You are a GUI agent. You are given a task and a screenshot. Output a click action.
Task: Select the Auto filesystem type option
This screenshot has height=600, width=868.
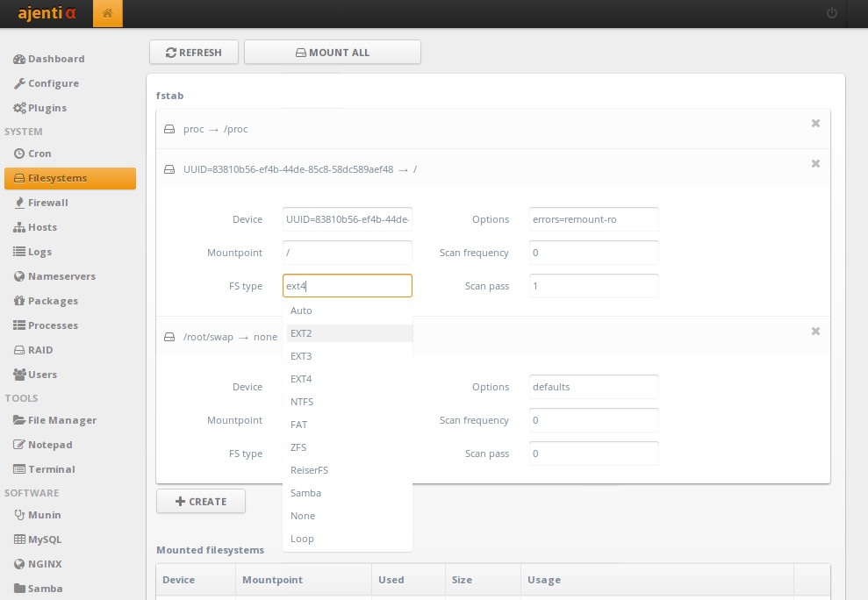click(x=301, y=311)
